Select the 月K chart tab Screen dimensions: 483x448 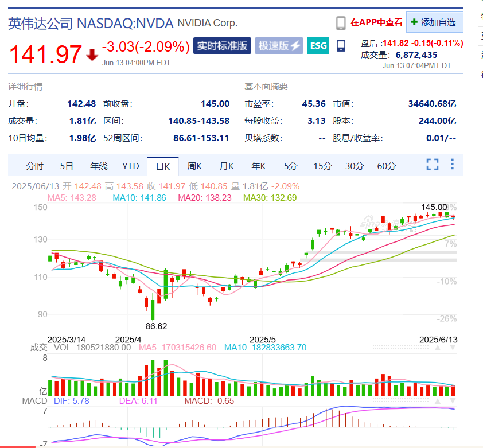(227, 166)
